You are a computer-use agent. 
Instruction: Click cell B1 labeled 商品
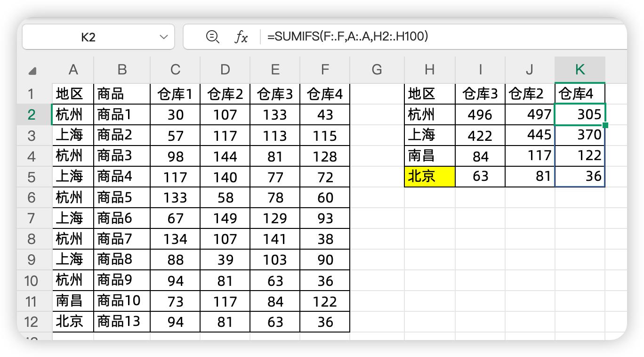(122, 94)
